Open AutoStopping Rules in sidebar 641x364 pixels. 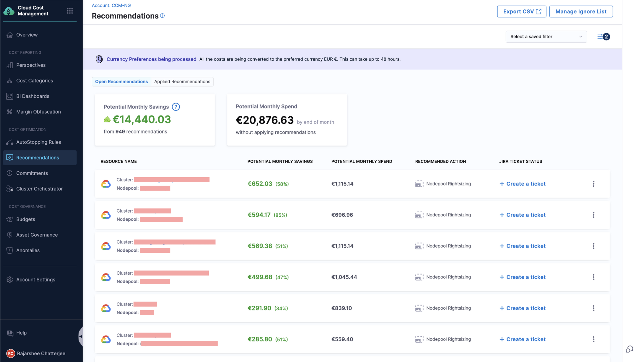click(39, 142)
